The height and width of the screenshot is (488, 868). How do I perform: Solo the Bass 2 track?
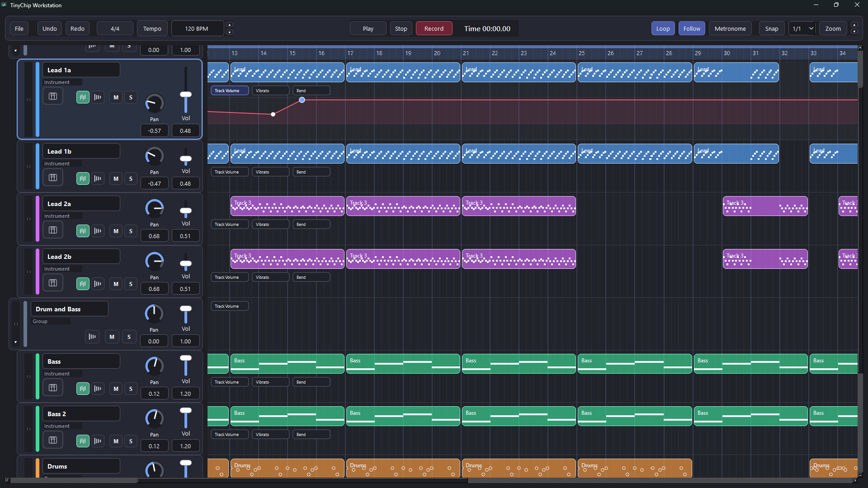click(131, 441)
